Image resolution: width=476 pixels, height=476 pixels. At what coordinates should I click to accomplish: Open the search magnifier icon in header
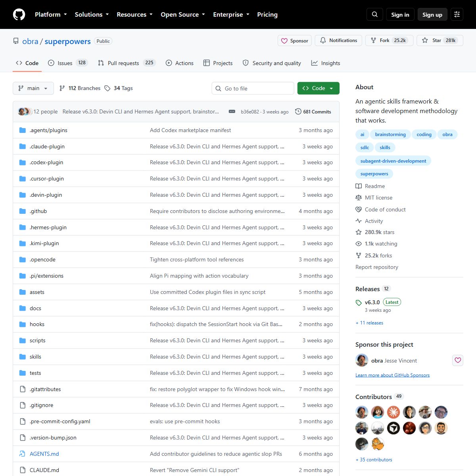[x=375, y=14]
